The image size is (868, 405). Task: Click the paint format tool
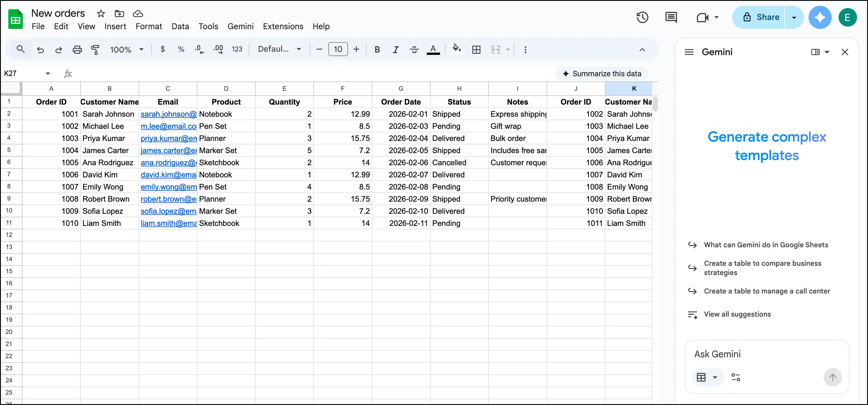95,49
